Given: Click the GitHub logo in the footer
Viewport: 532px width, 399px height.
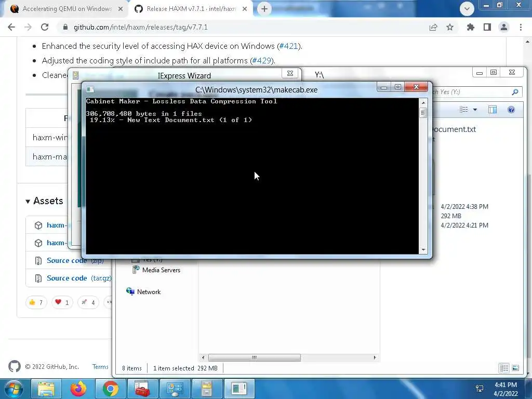Looking at the screenshot, I should pos(14,366).
